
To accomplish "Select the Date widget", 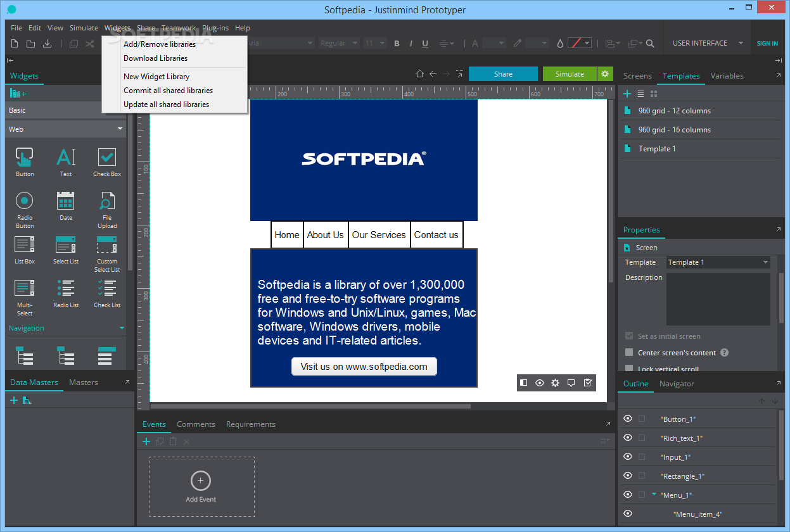I will (66, 206).
